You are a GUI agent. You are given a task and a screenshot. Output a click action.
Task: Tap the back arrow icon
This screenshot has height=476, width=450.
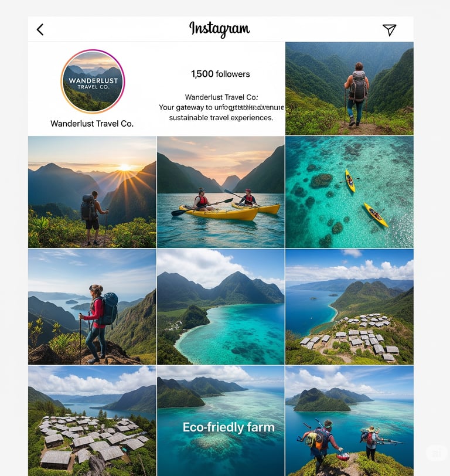pyautogui.click(x=40, y=30)
